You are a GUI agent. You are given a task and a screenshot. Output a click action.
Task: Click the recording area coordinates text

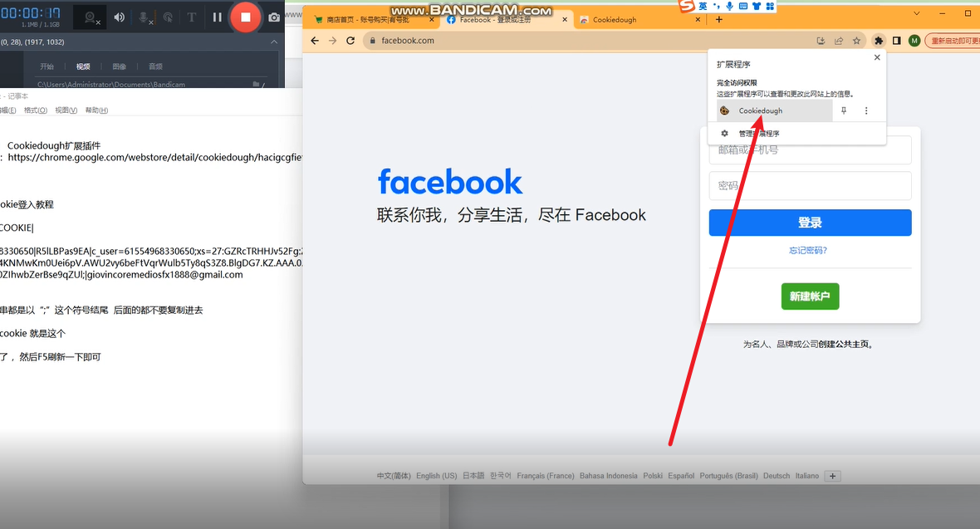click(32, 42)
